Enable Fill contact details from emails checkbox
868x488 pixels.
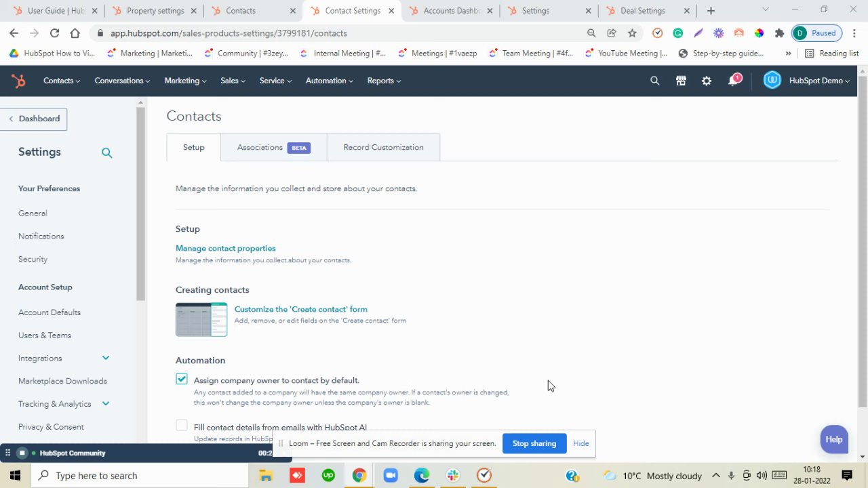(x=182, y=426)
